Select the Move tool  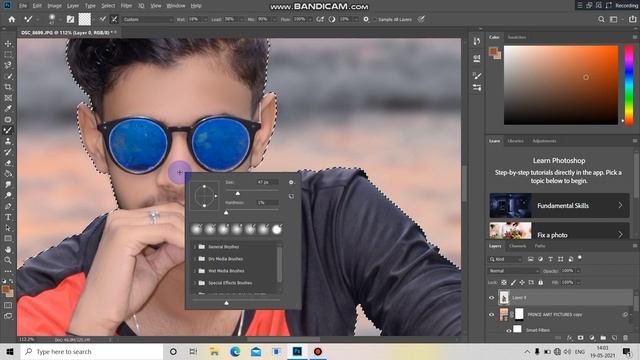[8, 43]
